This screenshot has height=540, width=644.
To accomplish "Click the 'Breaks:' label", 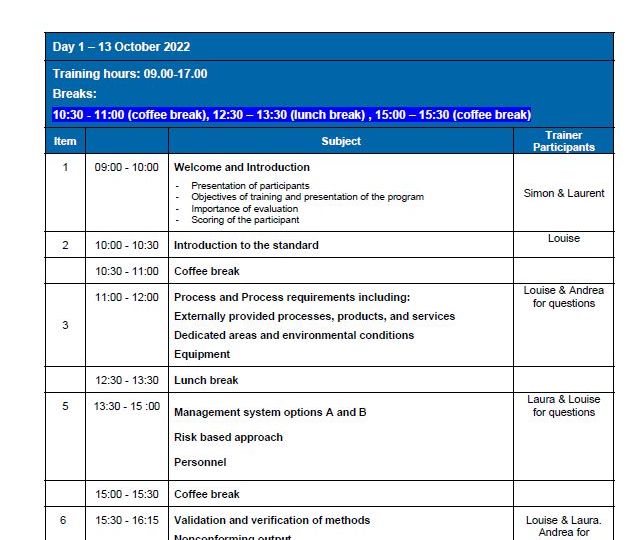I will 74,94.
